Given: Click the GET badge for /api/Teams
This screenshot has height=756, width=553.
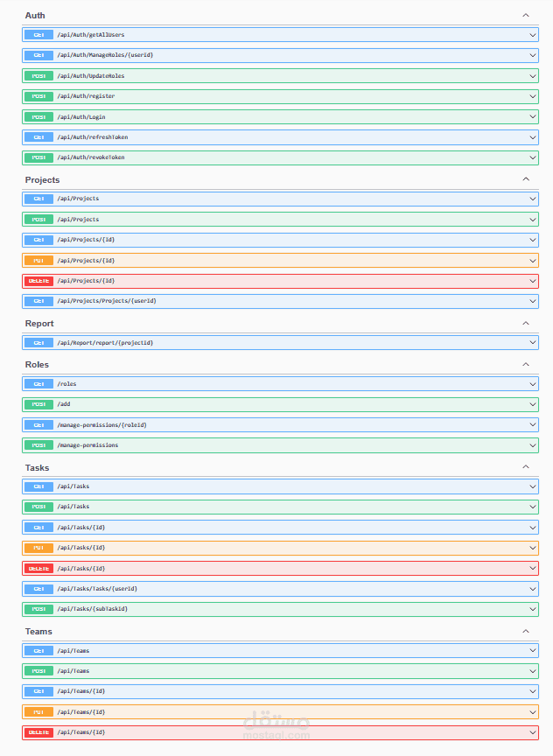Looking at the screenshot, I should pos(39,651).
